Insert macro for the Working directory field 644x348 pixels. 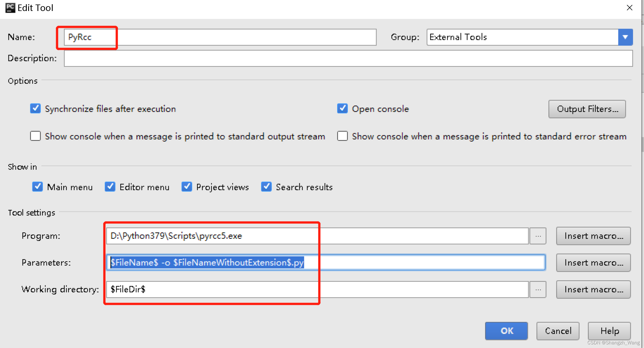(593, 289)
